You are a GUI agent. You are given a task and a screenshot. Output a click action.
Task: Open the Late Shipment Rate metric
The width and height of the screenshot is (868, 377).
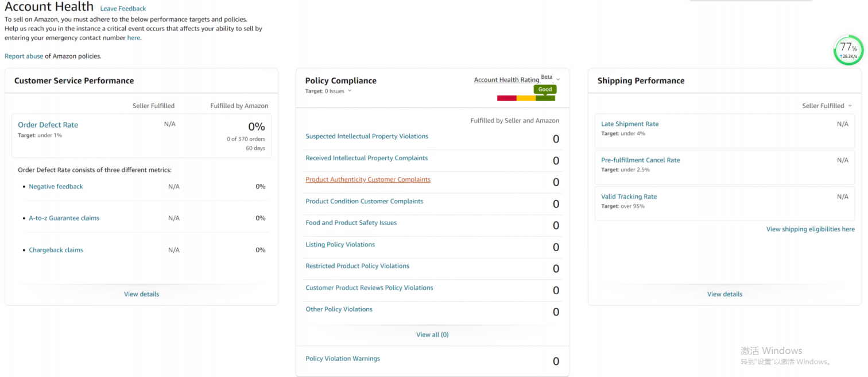(x=630, y=124)
